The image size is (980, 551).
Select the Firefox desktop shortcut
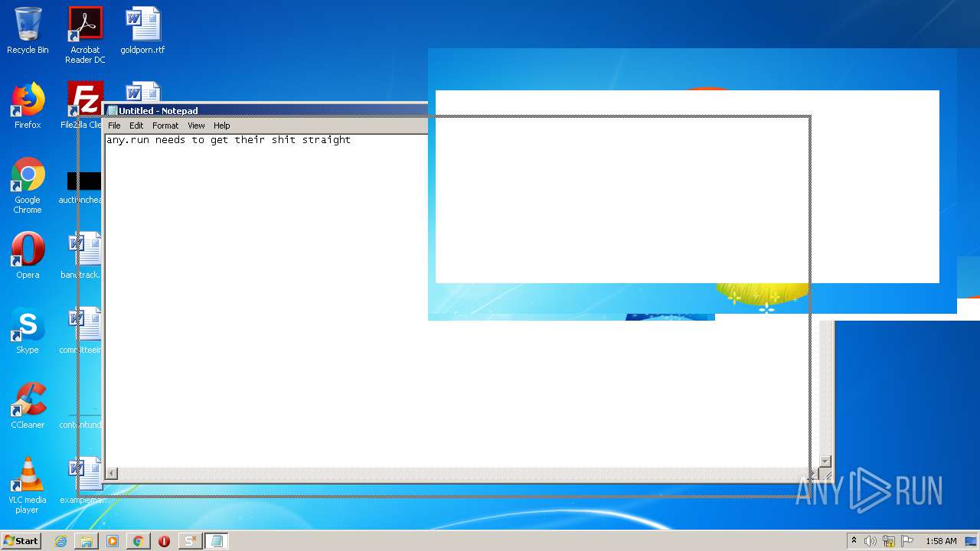click(x=28, y=106)
